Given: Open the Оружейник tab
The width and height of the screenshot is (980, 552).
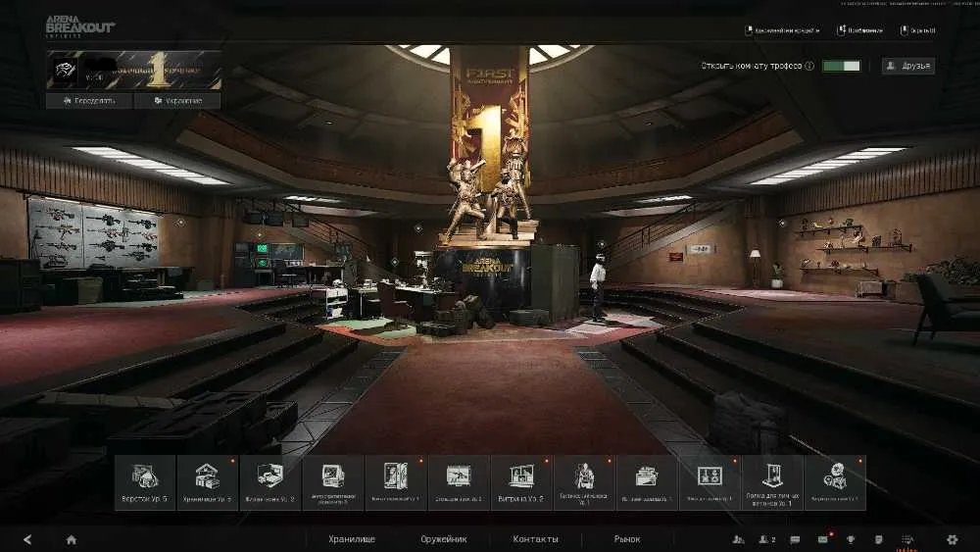Looking at the screenshot, I should pos(444,539).
